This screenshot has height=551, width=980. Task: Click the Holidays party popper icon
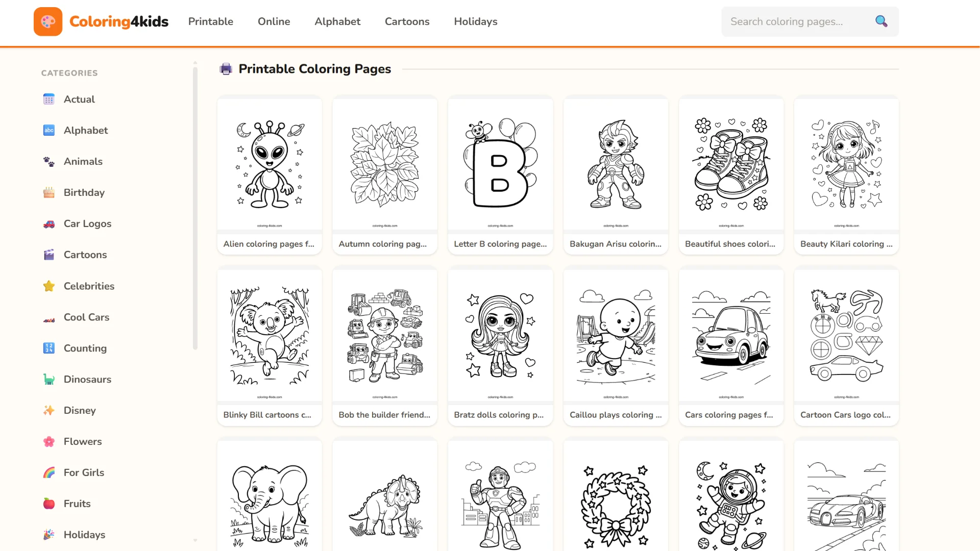pyautogui.click(x=49, y=535)
